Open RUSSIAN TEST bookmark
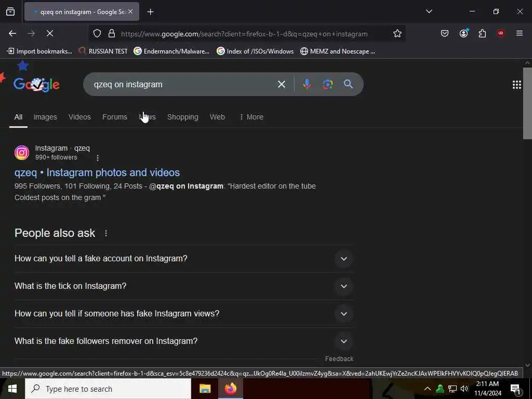The width and height of the screenshot is (532, 399). point(103,51)
